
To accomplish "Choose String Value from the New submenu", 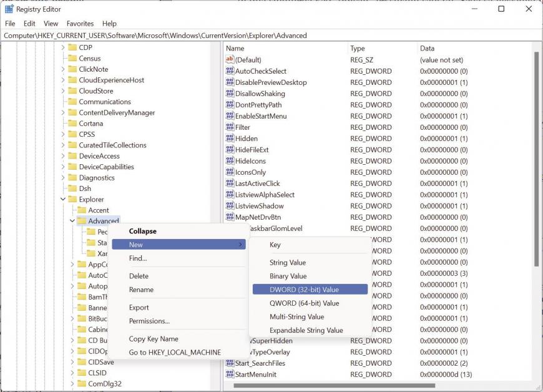I will click(310, 263).
